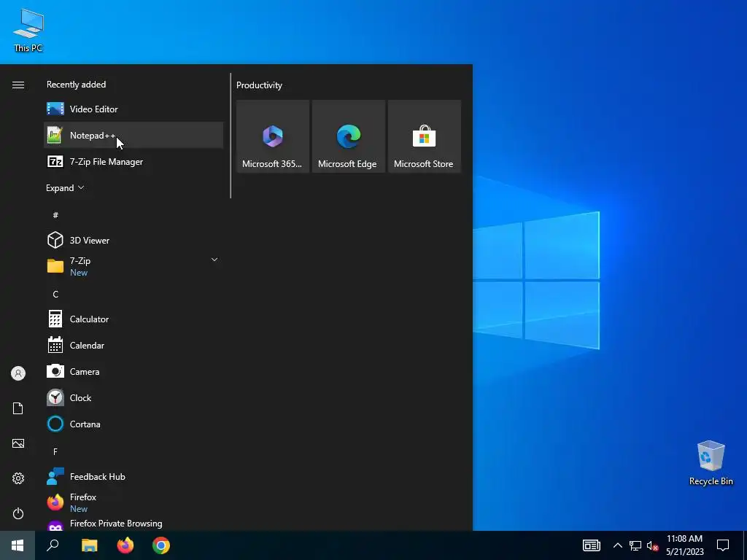Launch Notepad++ from the Start menu
Image resolution: width=747 pixels, height=560 pixels.
click(x=133, y=135)
